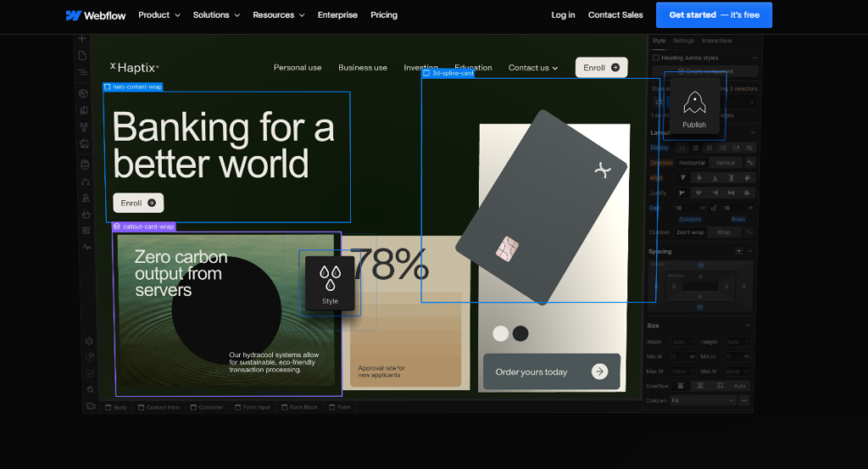Open the Navigator panel icon

coord(82,73)
